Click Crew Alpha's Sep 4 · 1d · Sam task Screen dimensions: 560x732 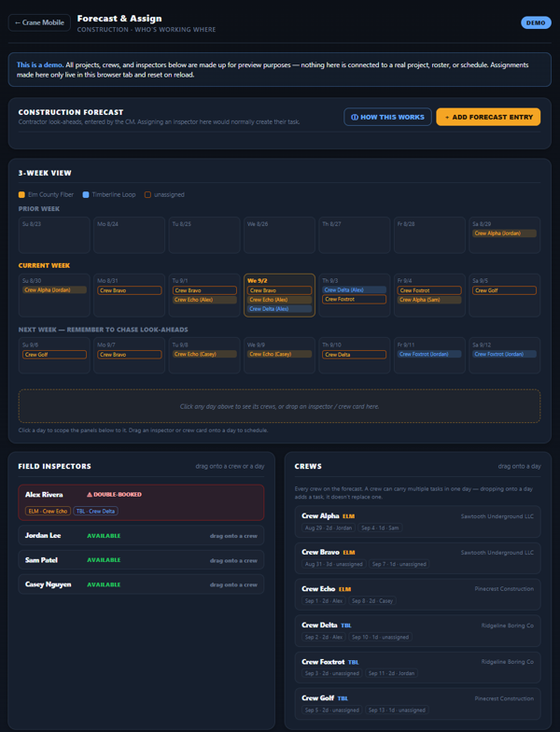[x=381, y=528]
